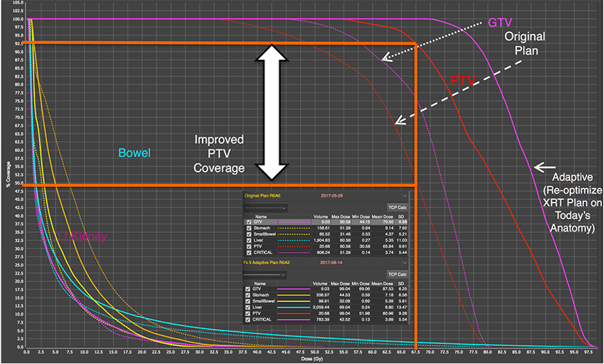Click the 'Dose (Gy)' x-axis label
Viewport: 604px width, 364px height.
pyautogui.click(x=312, y=359)
